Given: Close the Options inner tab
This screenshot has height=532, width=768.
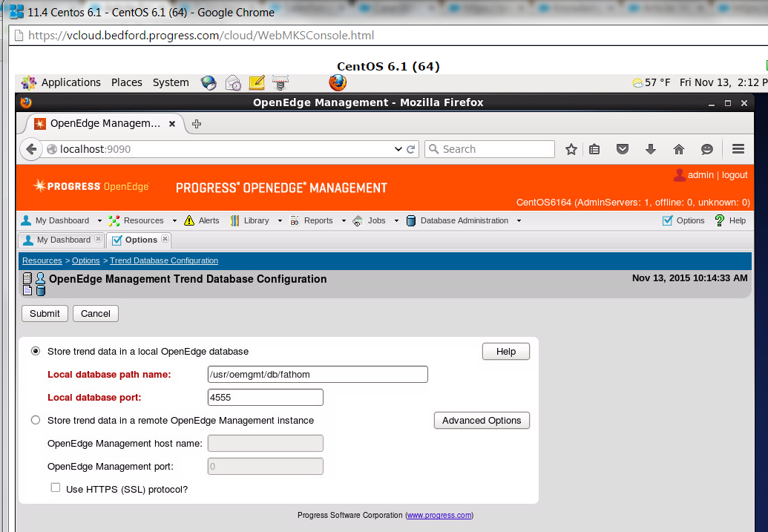Looking at the screenshot, I should point(165,239).
